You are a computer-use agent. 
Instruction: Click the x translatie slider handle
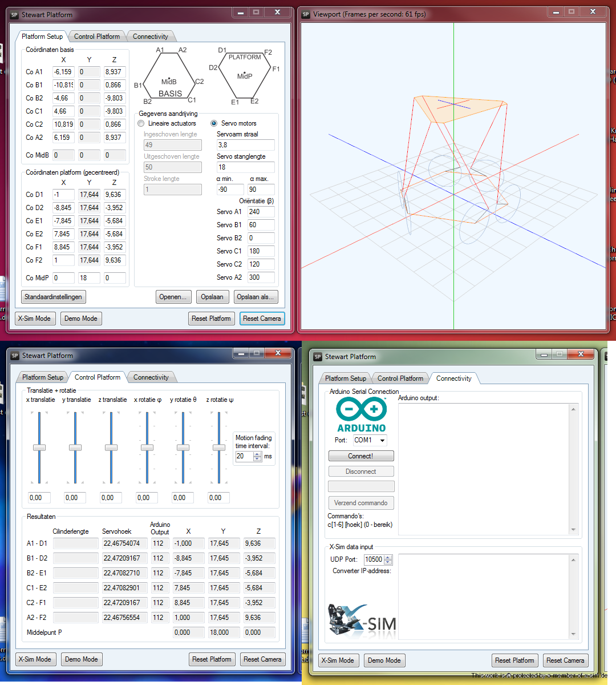[39, 448]
